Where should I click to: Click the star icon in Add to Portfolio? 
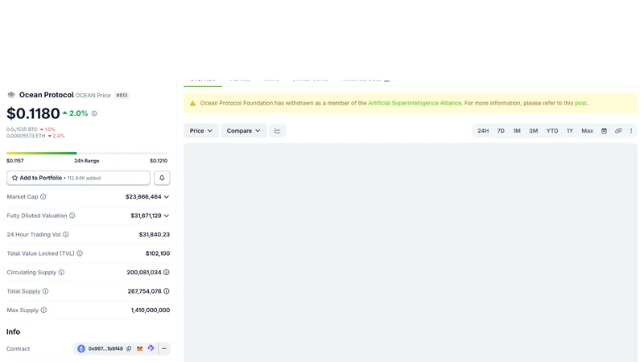pos(14,178)
